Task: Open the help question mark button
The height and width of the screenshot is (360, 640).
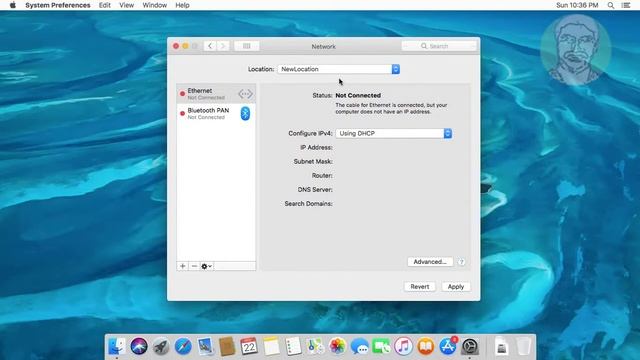Action: point(461,262)
